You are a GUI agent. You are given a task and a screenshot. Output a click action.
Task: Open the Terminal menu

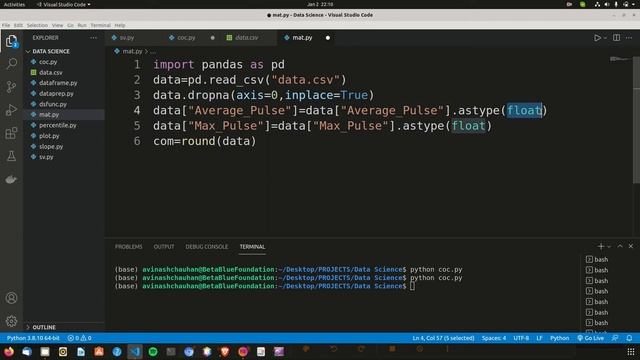click(100, 25)
